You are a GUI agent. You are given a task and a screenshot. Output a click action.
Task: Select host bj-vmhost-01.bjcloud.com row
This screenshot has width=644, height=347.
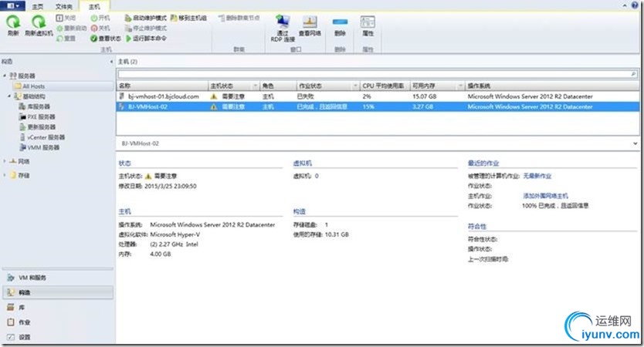[x=378, y=96]
